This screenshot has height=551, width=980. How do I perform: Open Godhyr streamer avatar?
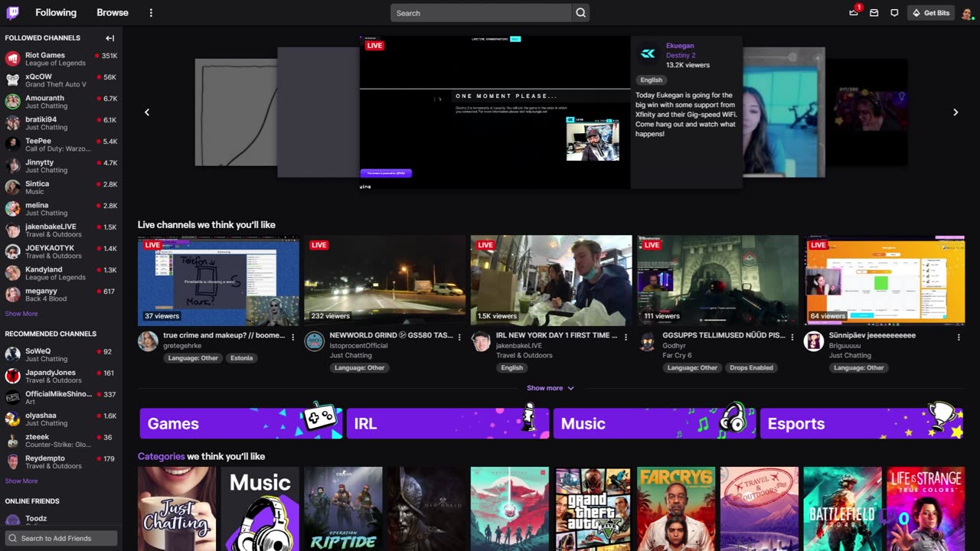point(648,341)
